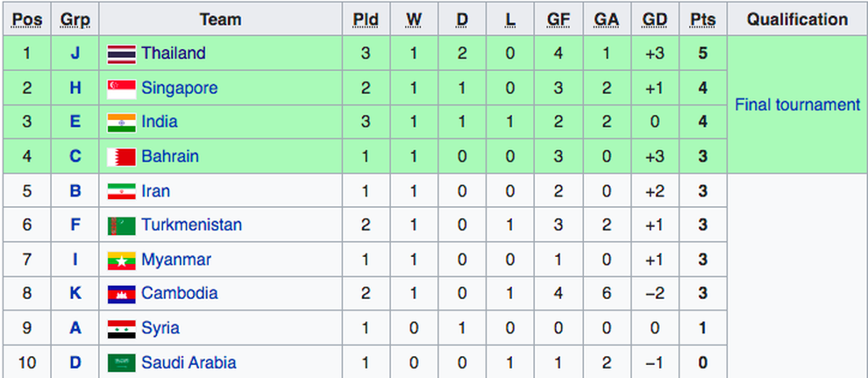The height and width of the screenshot is (378, 868).
Task: Open the Saudi Arabia team link
Action: click(x=189, y=362)
